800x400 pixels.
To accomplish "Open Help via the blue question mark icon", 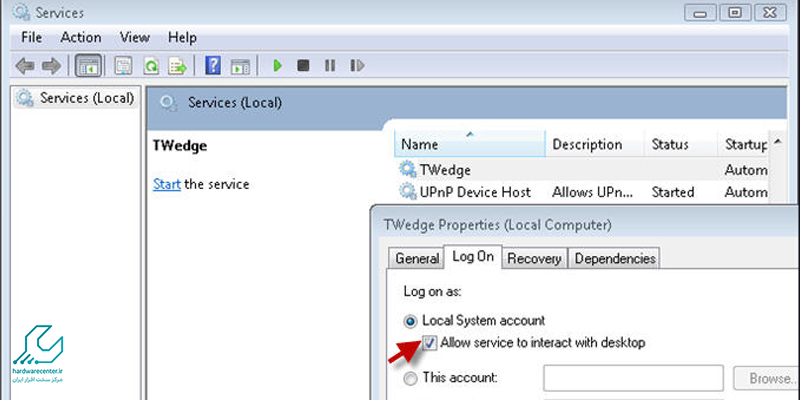I will 213,66.
